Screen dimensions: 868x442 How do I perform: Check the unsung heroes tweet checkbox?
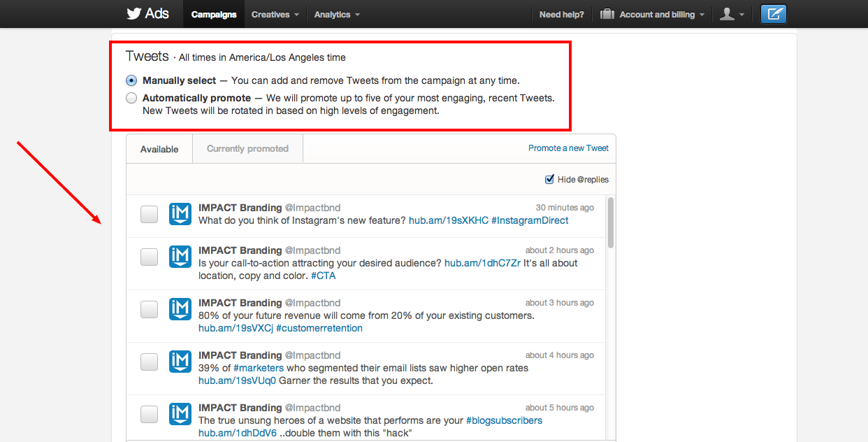[x=149, y=415]
